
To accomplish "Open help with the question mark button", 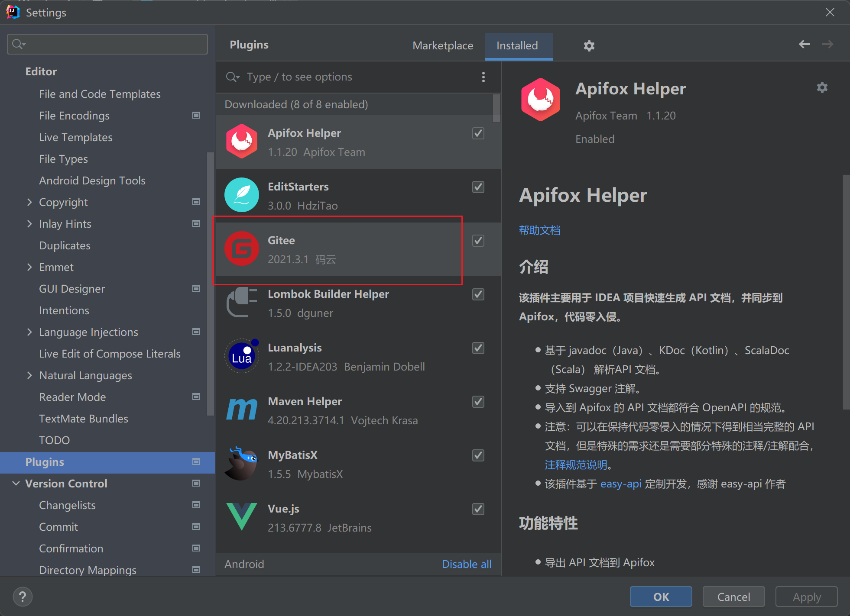I will [23, 597].
